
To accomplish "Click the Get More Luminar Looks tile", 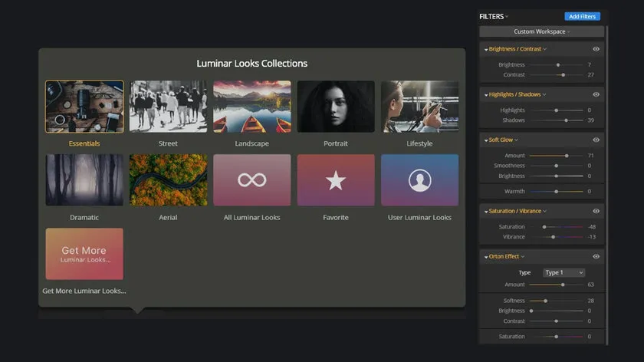I will (x=84, y=254).
